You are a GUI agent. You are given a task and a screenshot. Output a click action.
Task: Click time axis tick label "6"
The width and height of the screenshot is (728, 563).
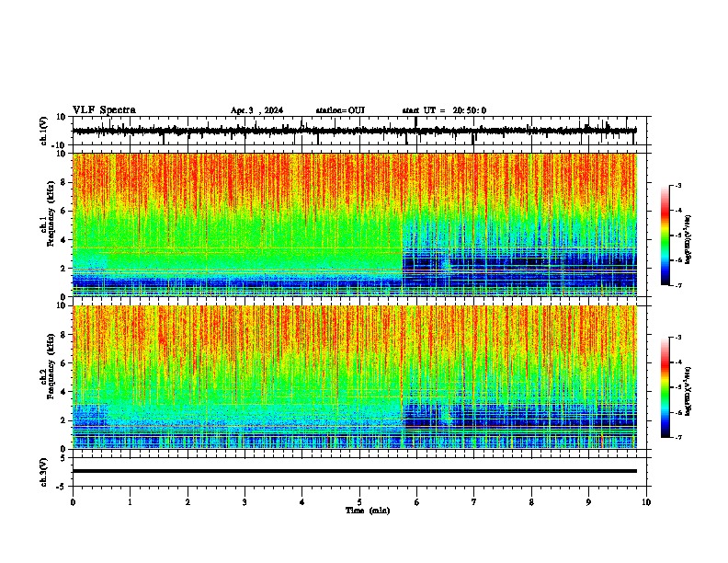tap(417, 502)
